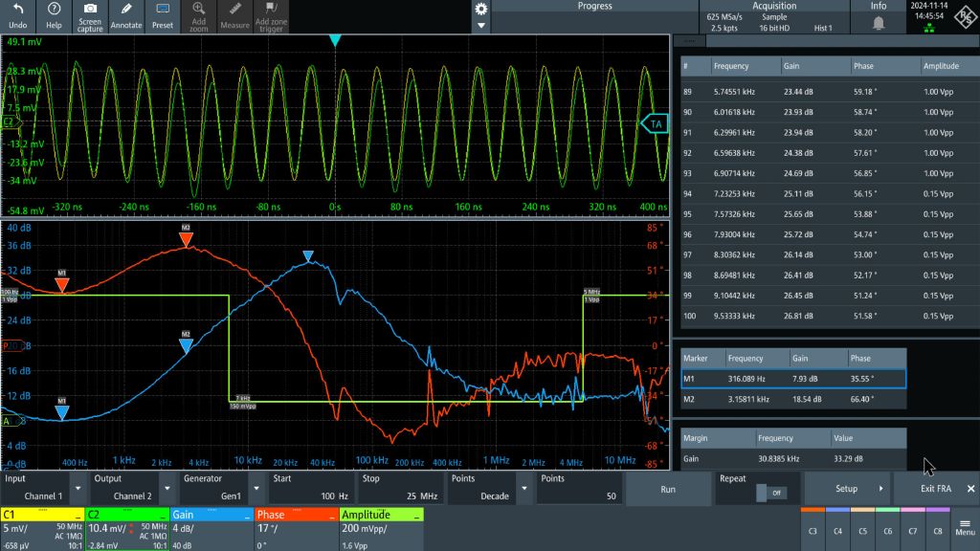Open the Measure tool
980x551 pixels.
tap(235, 16)
